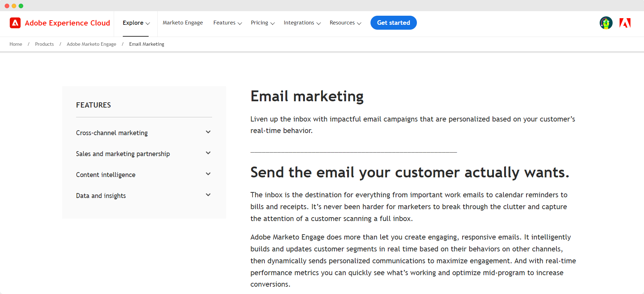Open the Pricing dropdown menu
Screen dimensions: 644x294
(x=263, y=23)
